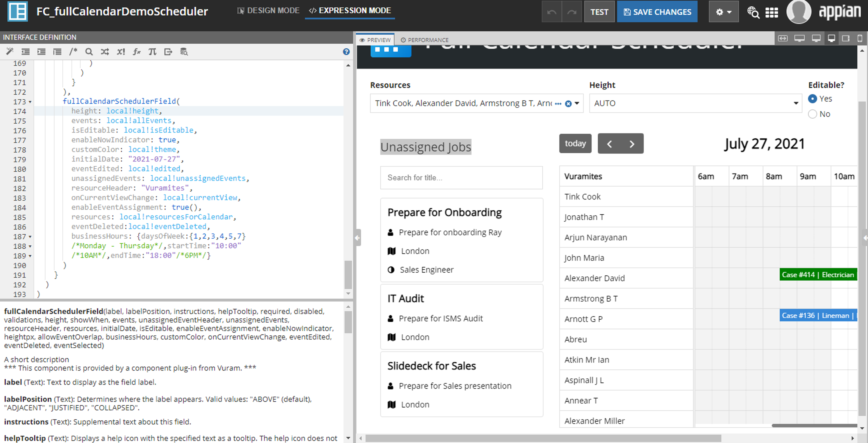Open the settings gear dropdown menu
868x443 pixels.
[723, 12]
